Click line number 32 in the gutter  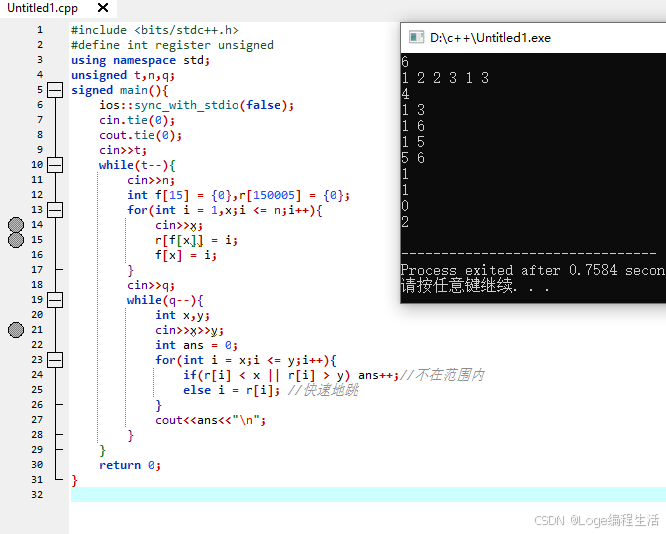(x=37, y=495)
